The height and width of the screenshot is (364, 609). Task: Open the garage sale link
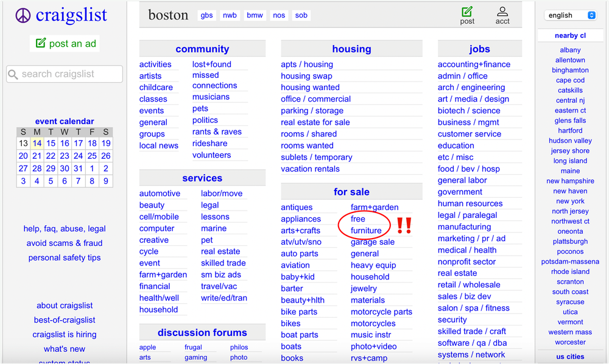(x=373, y=242)
